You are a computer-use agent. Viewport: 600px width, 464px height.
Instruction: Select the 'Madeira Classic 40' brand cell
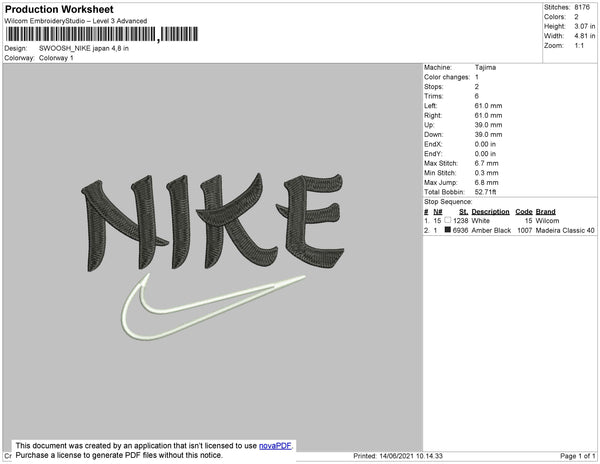point(565,230)
